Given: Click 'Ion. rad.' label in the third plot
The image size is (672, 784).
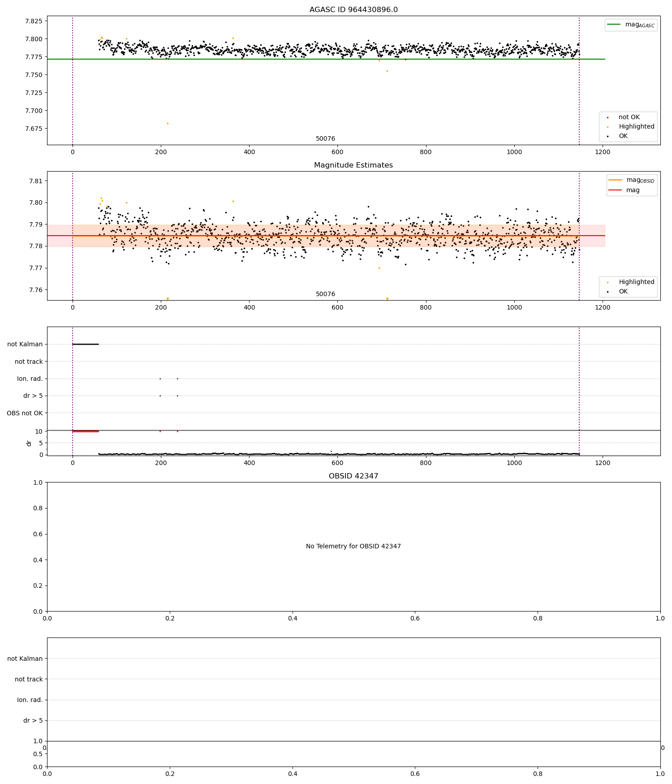Looking at the screenshot, I should (30, 379).
